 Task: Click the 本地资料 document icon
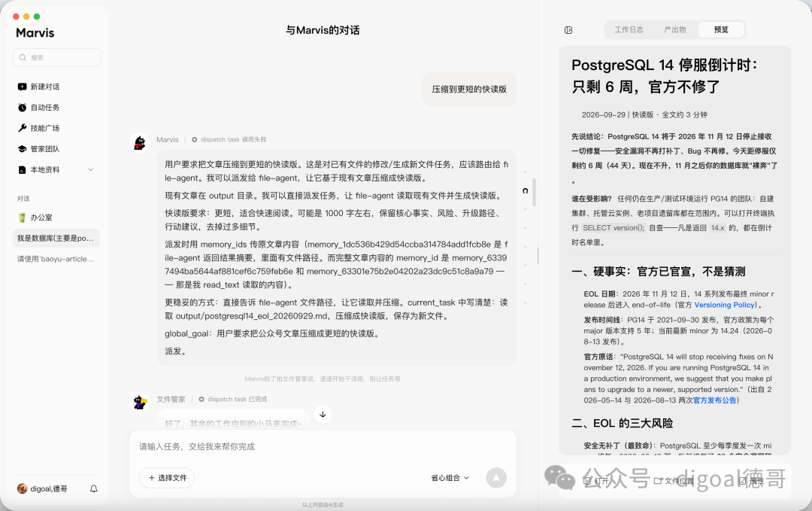[23, 169]
